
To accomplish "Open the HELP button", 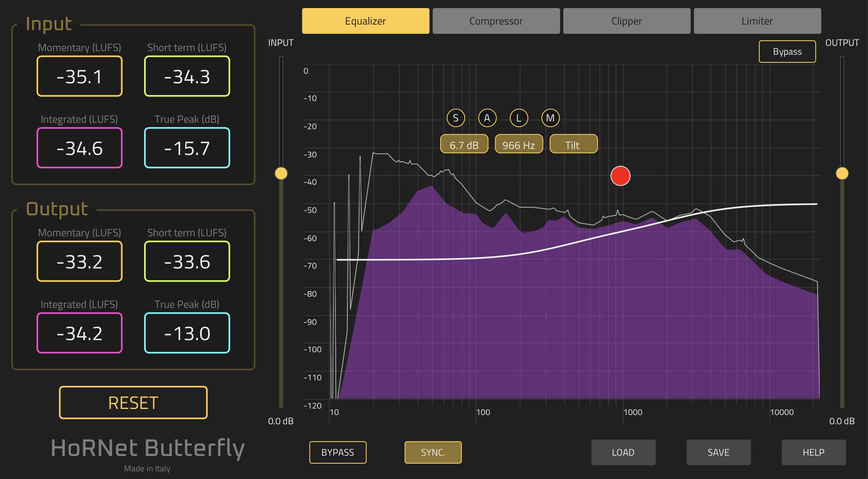I will click(813, 452).
